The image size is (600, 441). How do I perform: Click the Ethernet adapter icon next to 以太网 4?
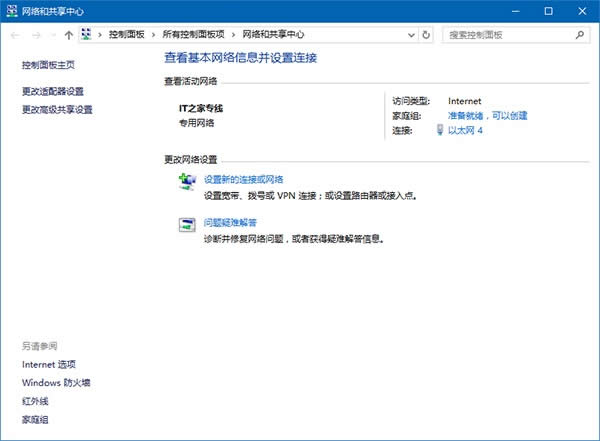click(x=440, y=130)
